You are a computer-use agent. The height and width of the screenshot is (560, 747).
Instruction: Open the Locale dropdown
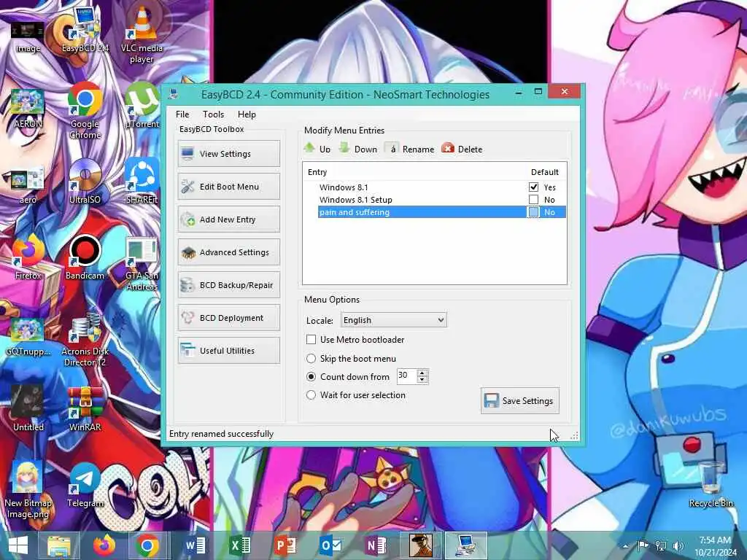[x=393, y=320]
